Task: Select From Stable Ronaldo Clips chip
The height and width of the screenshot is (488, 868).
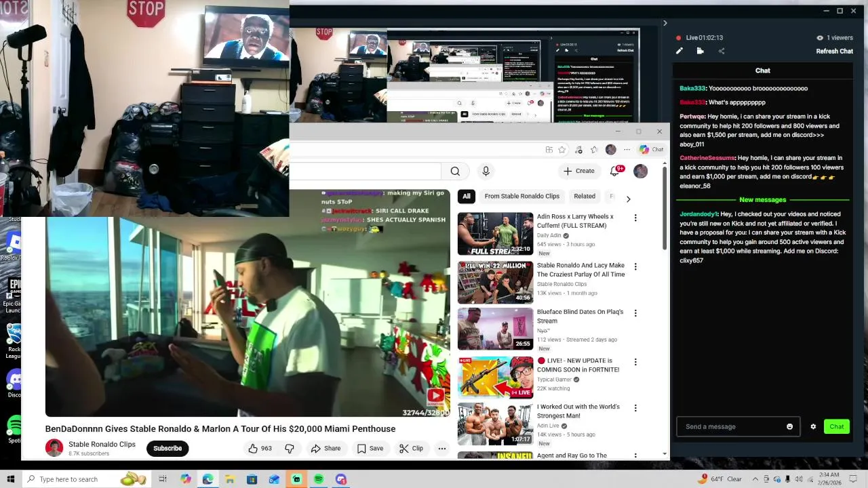Action: click(x=521, y=197)
